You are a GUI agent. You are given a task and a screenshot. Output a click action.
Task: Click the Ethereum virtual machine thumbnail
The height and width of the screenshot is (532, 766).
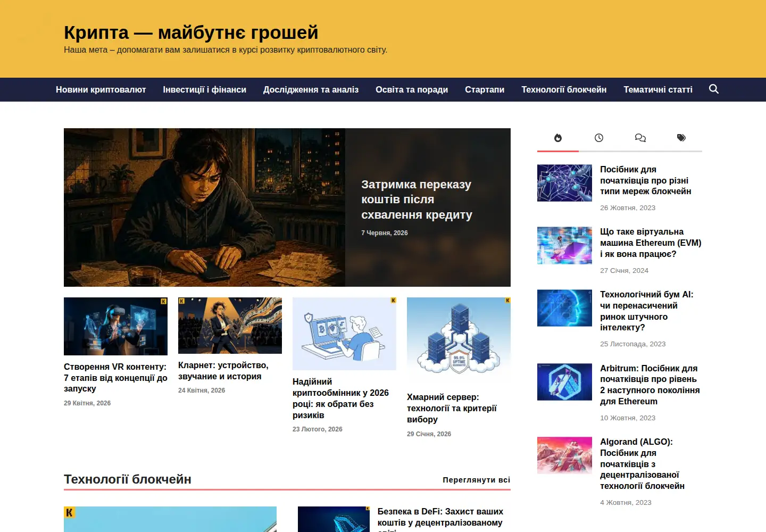[x=564, y=246]
